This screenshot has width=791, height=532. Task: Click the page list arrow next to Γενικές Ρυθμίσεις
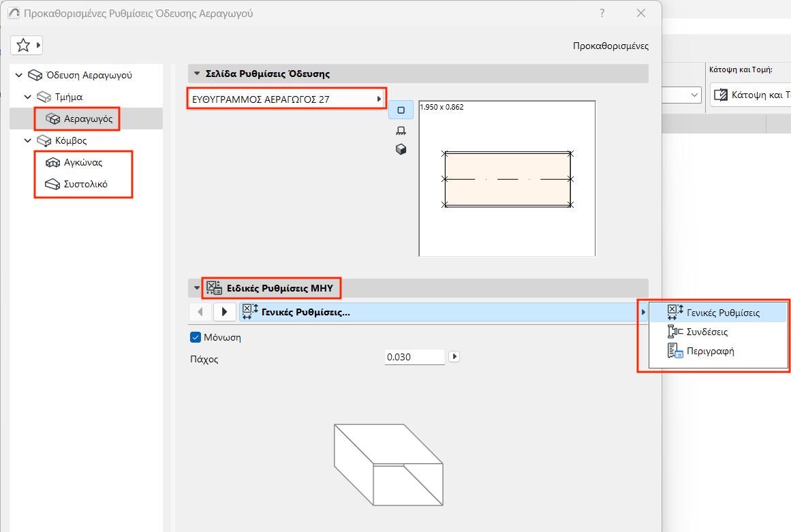pos(643,312)
